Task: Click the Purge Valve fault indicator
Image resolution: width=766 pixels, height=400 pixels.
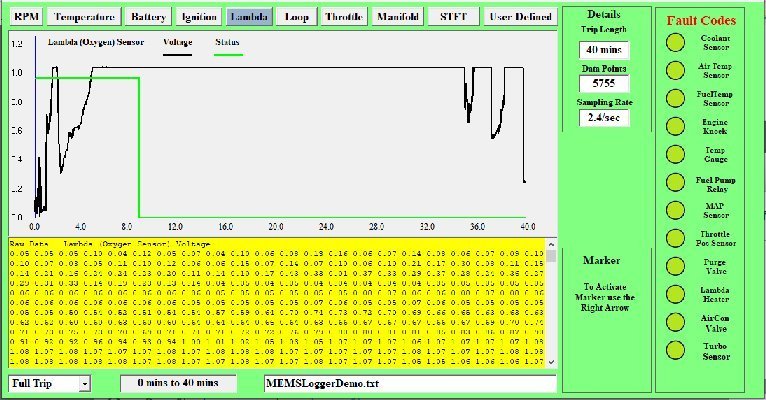Action: point(676,266)
